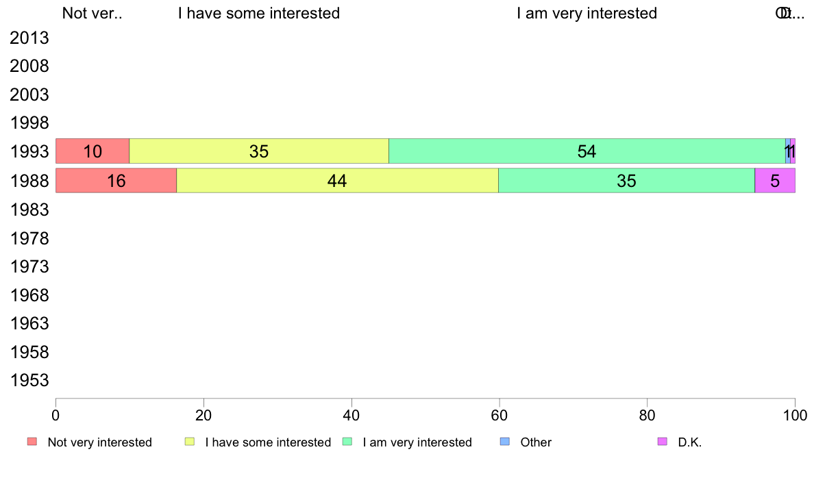
Task: Click the green I am very interested legend swatch
Action: [x=347, y=442]
